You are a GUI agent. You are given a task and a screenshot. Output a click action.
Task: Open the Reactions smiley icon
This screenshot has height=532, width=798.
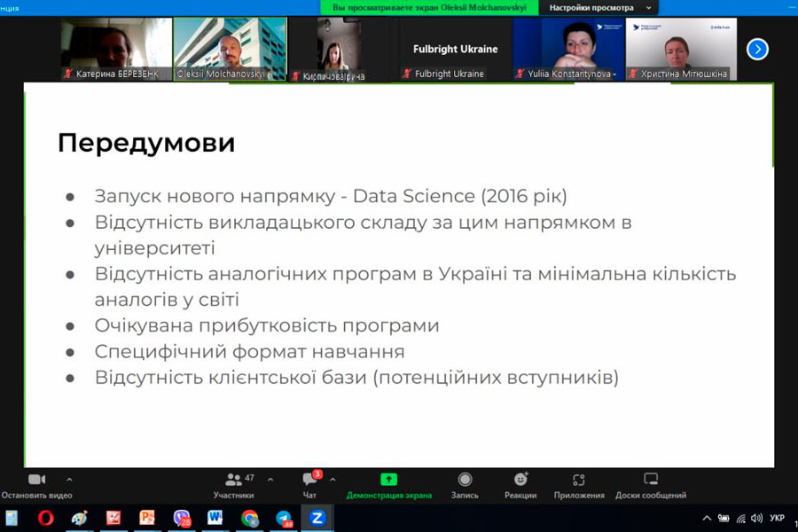click(x=520, y=480)
